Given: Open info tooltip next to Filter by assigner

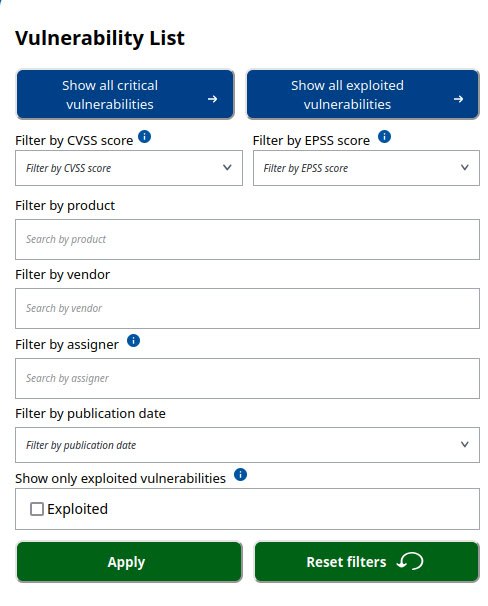Looking at the screenshot, I should point(133,340).
